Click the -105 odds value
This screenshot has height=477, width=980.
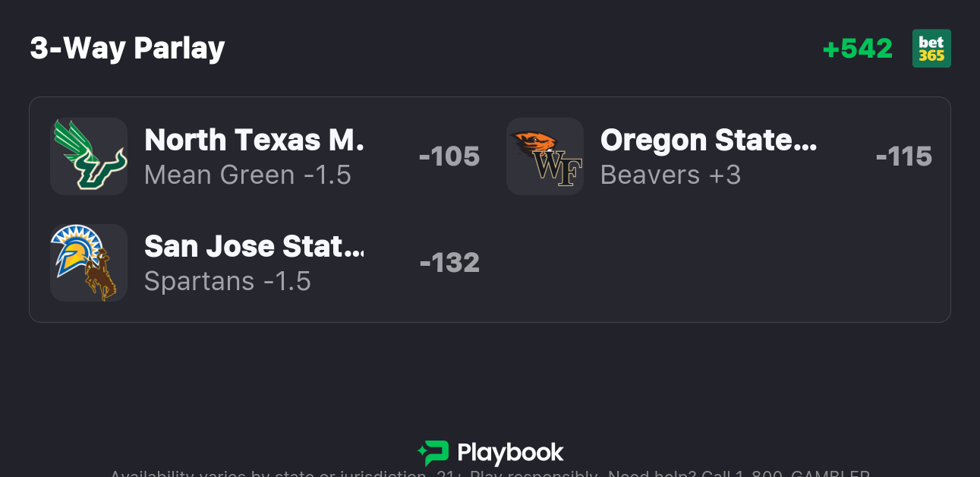449,156
